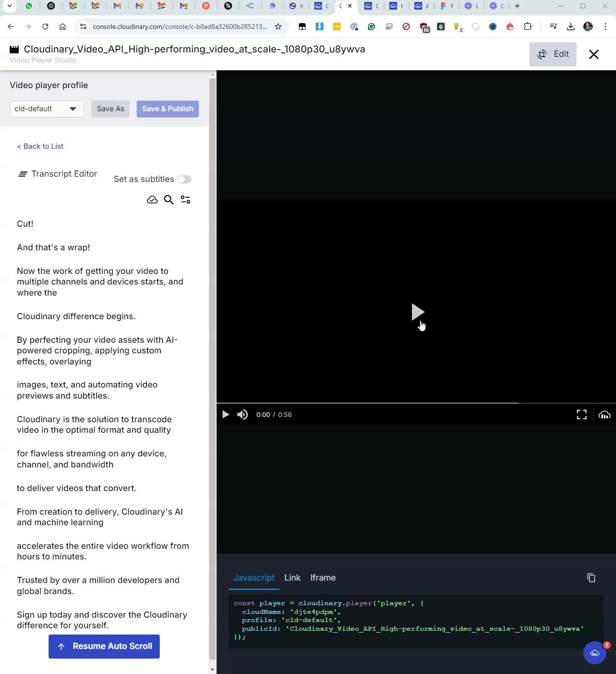Open a new browser tab with plus

[517, 6]
